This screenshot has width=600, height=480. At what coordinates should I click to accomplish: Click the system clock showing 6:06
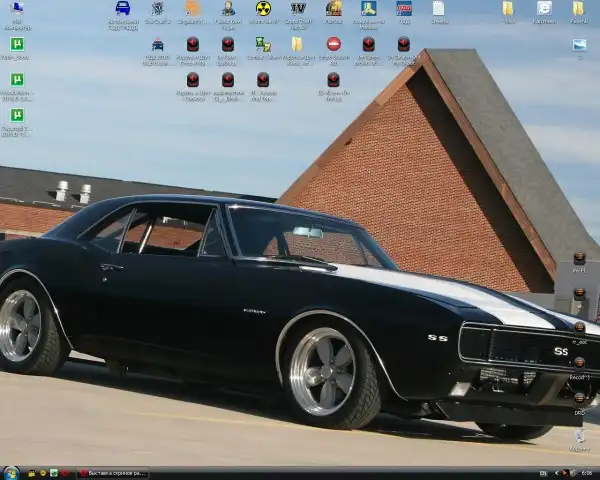pyautogui.click(x=585, y=473)
